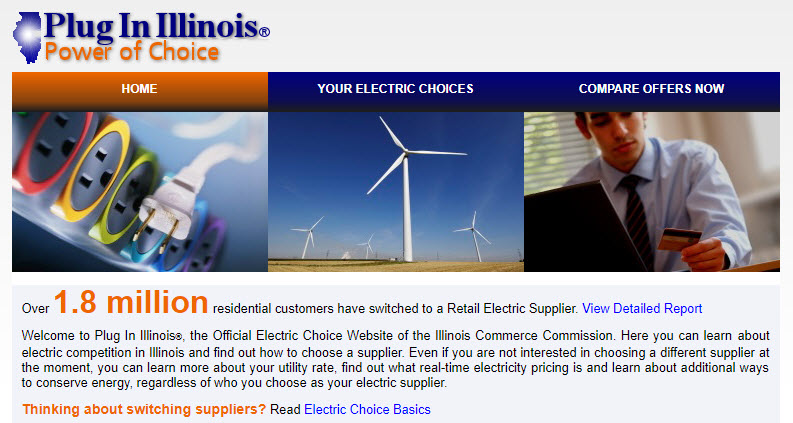
Task: Click the tall central wind turbine
Action: [x=406, y=190]
